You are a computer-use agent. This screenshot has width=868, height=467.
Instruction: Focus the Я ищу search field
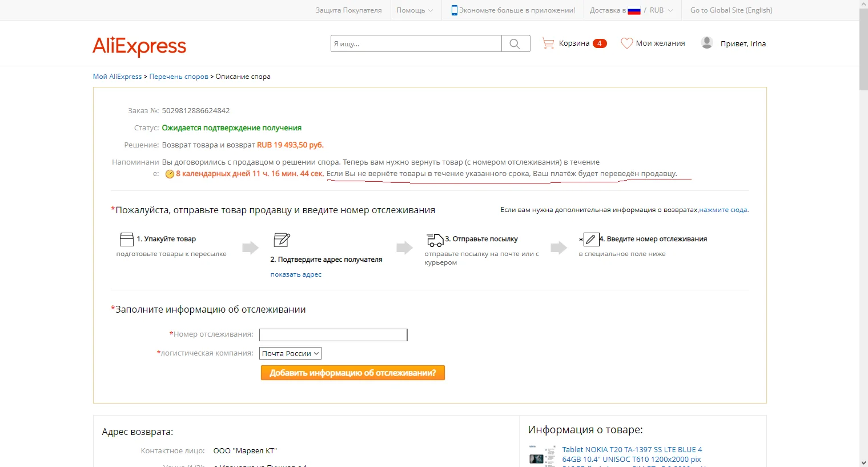coord(416,43)
